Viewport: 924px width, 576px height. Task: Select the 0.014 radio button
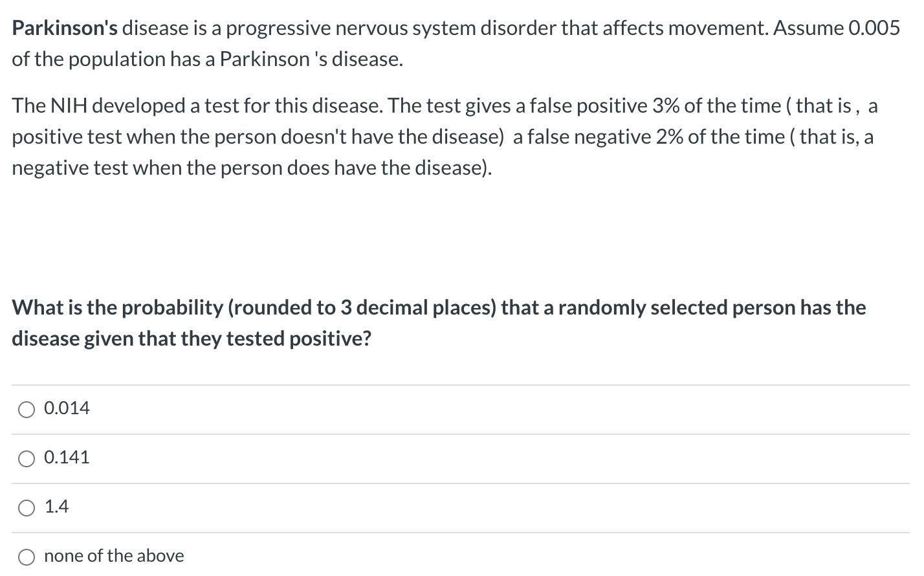(27, 409)
